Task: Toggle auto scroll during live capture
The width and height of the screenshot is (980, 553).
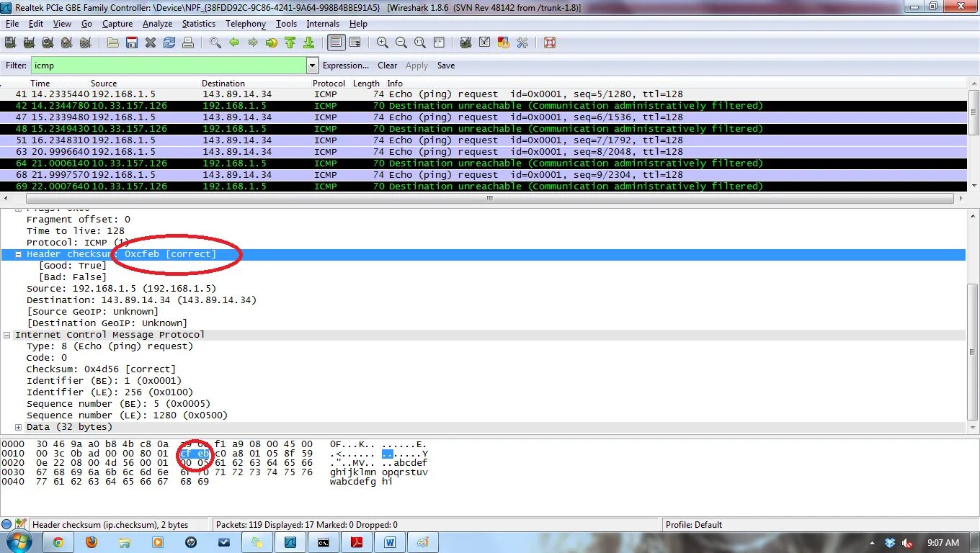Action: [x=355, y=42]
